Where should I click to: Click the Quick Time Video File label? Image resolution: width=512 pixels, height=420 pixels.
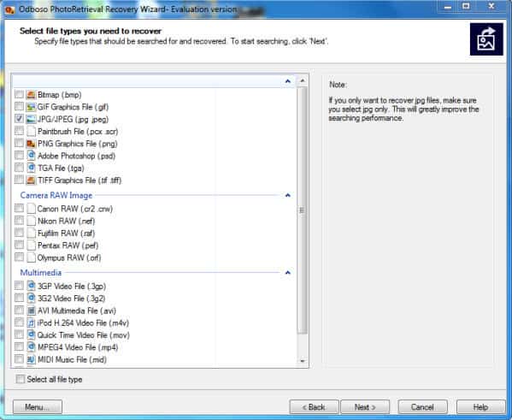point(83,334)
